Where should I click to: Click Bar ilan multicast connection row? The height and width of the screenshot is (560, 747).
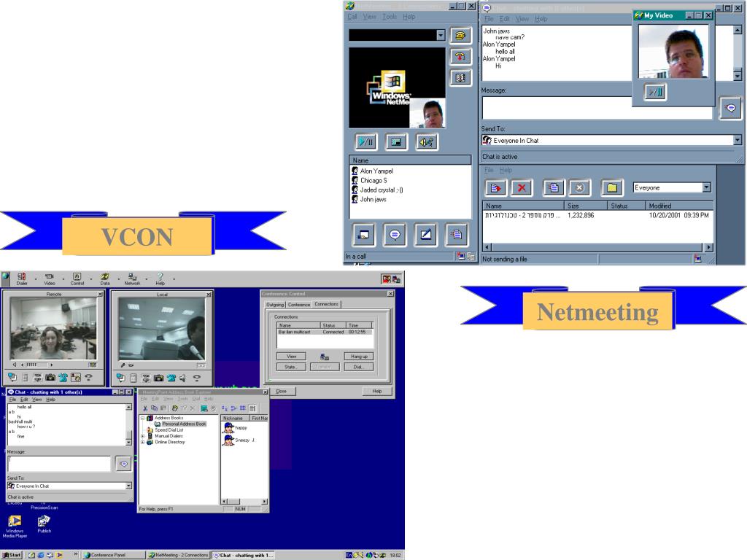pos(323,332)
